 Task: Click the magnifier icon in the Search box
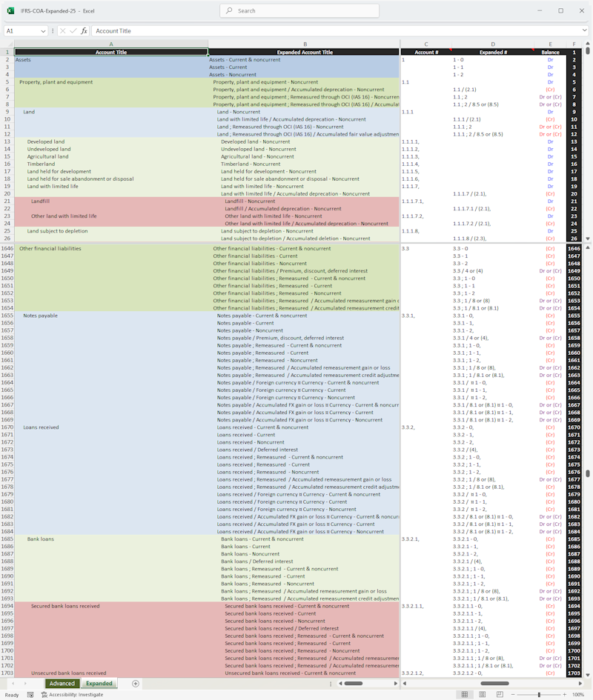coord(229,10)
